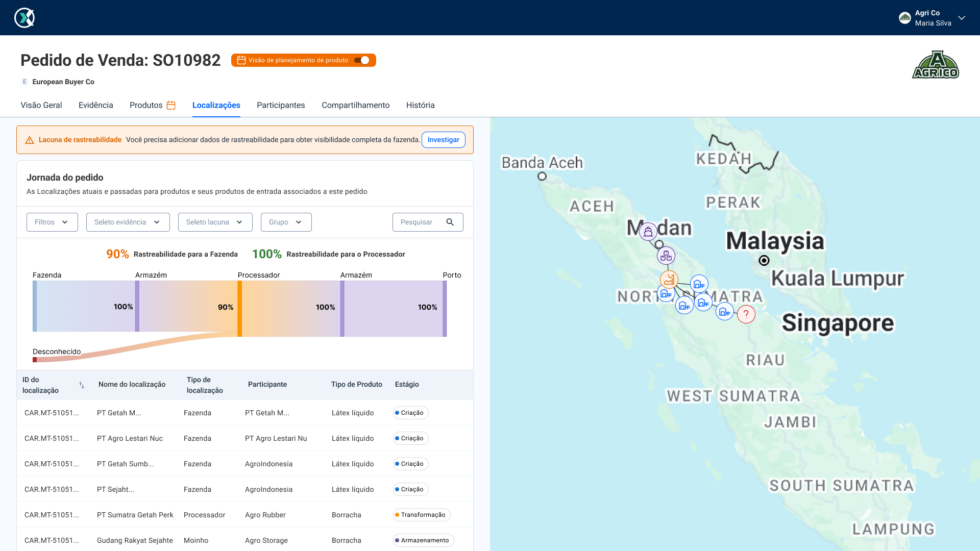Open the Agri Co user menu chevron
Viewport: 980px width, 551px height.
962,18
